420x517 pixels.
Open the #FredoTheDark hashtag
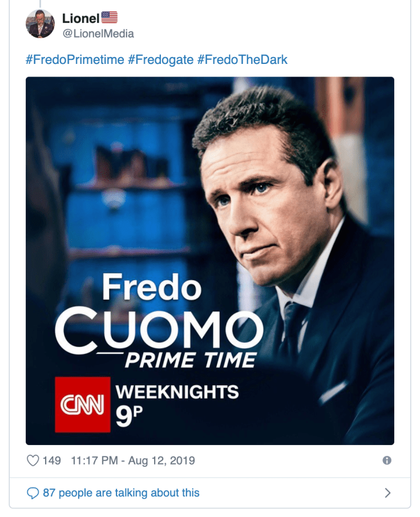[x=243, y=60]
